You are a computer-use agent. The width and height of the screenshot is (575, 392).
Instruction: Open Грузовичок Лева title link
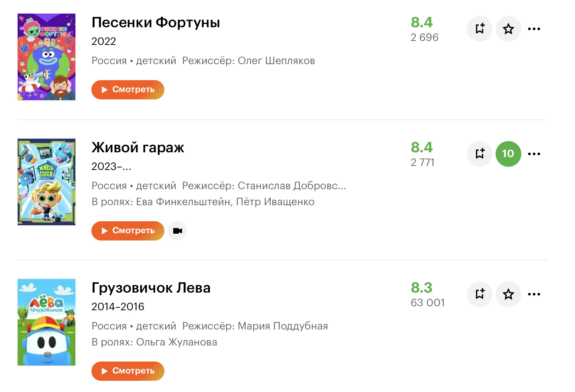coord(151,288)
